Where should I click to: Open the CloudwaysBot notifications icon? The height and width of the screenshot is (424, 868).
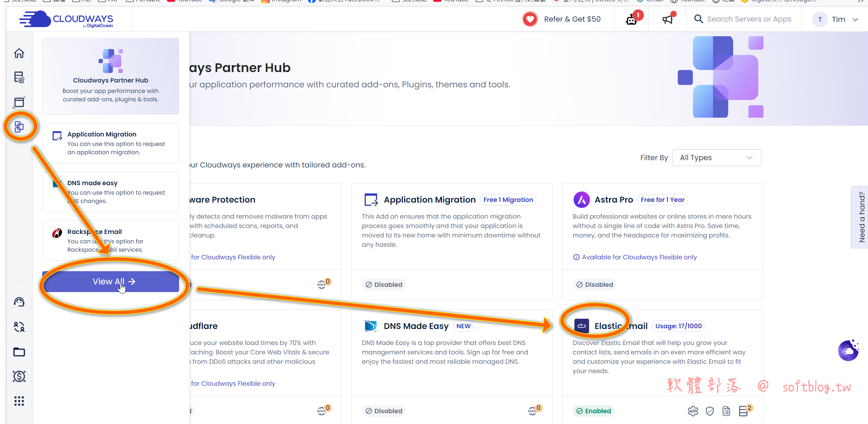pyautogui.click(x=631, y=19)
